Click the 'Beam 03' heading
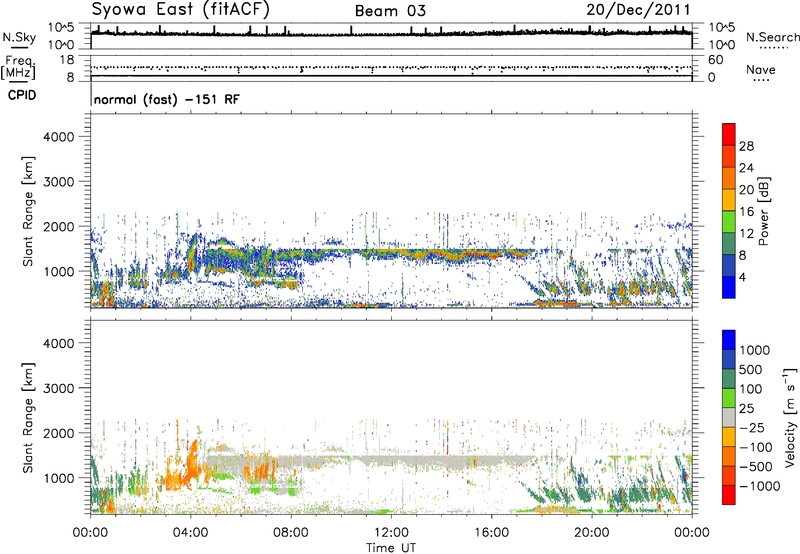Viewport: 800px width, 554px height. pos(390,11)
